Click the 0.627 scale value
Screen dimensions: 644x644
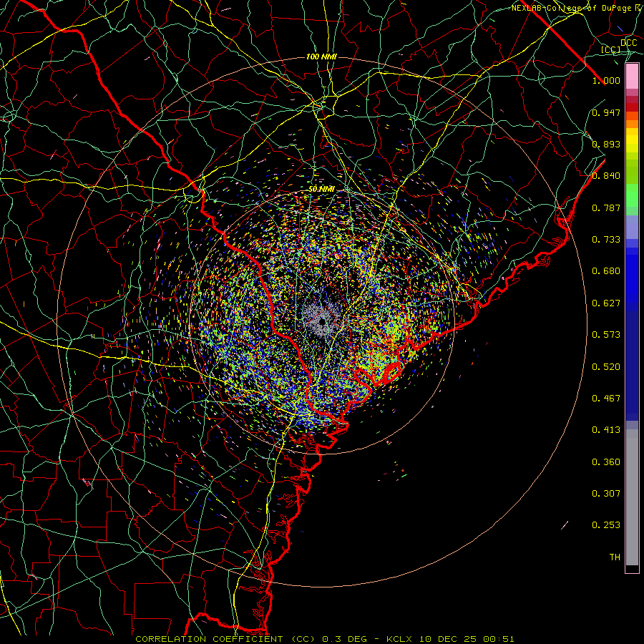606,303
